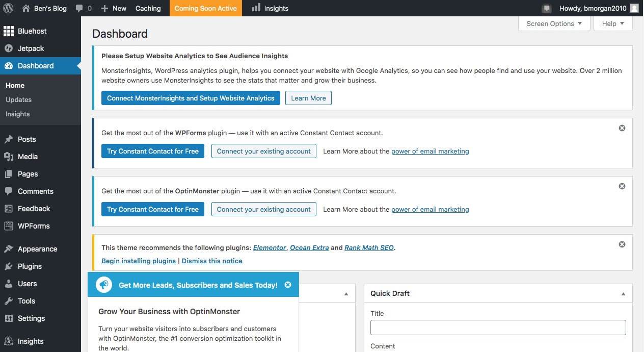Click the WordPress logo in admin bar
The width and height of the screenshot is (644, 352).
click(x=8, y=8)
